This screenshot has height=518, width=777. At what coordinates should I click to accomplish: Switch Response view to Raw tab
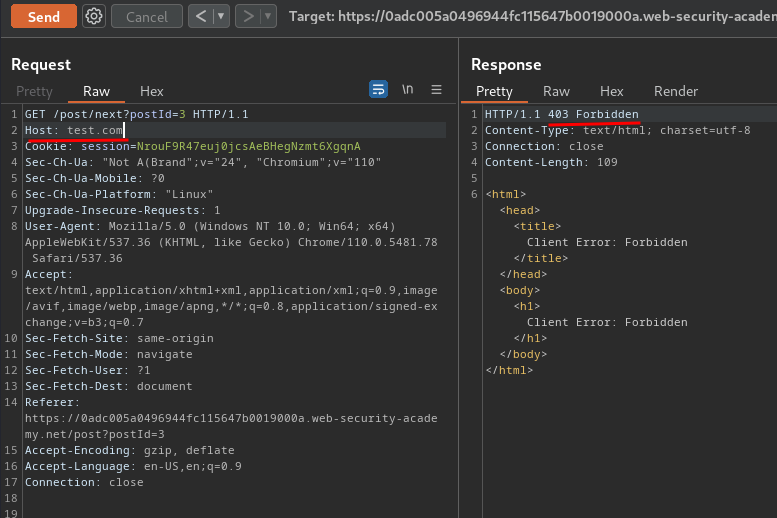coord(556,91)
